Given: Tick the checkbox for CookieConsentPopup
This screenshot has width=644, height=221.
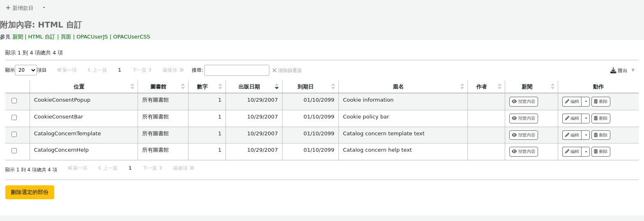Looking at the screenshot, I should 14,101.
